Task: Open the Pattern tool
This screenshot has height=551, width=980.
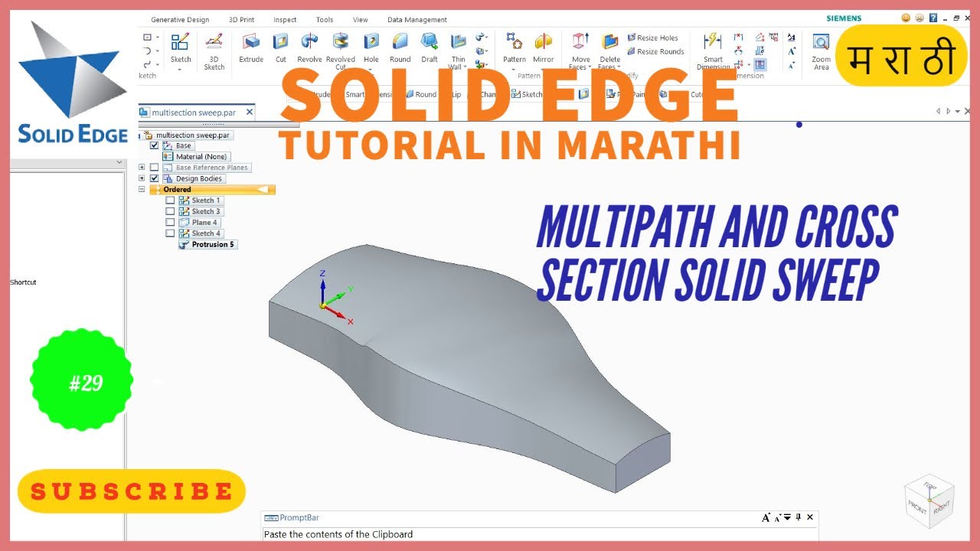Action: pos(514,47)
